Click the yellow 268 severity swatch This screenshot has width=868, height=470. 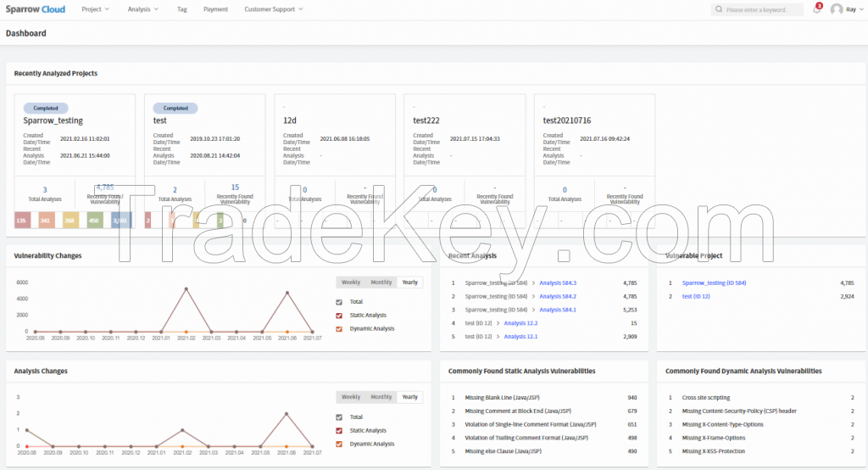(70, 220)
